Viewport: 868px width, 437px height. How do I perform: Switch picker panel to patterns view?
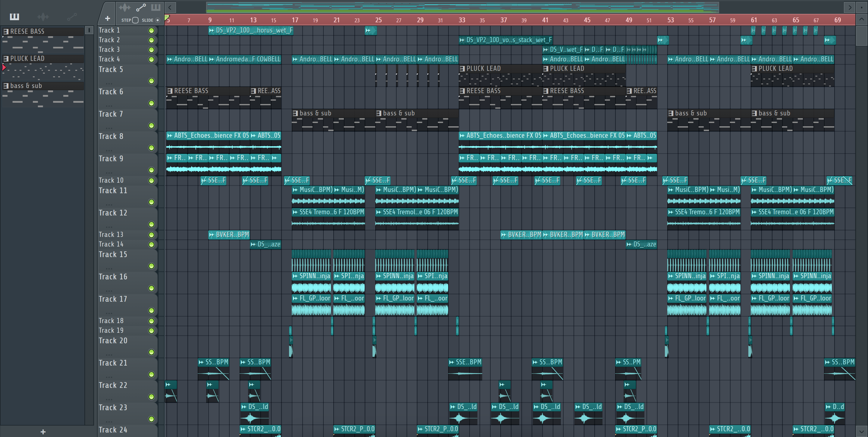click(x=14, y=17)
